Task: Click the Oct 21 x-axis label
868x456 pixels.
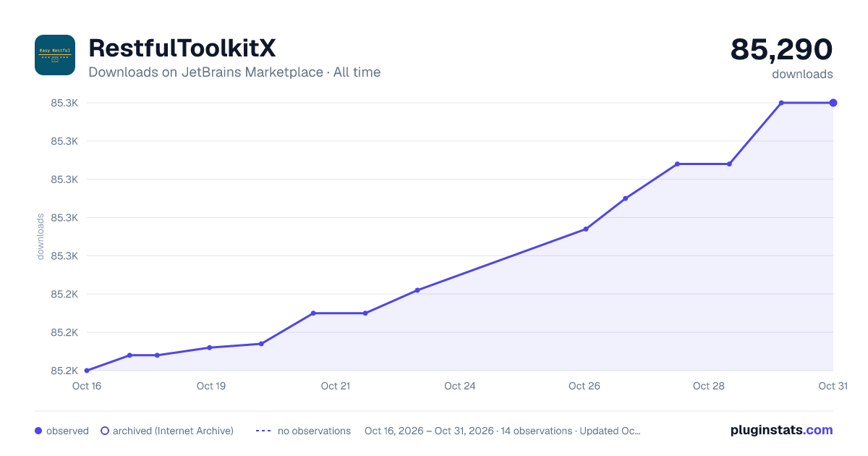Action: tap(336, 386)
